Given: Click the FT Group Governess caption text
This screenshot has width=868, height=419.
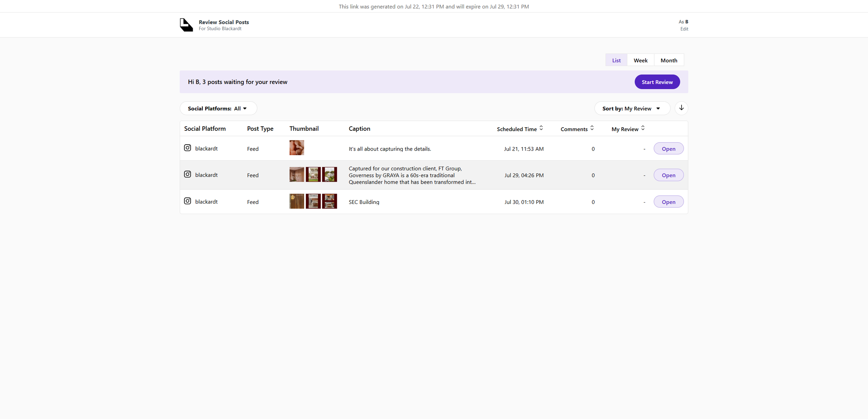Looking at the screenshot, I should tap(412, 175).
